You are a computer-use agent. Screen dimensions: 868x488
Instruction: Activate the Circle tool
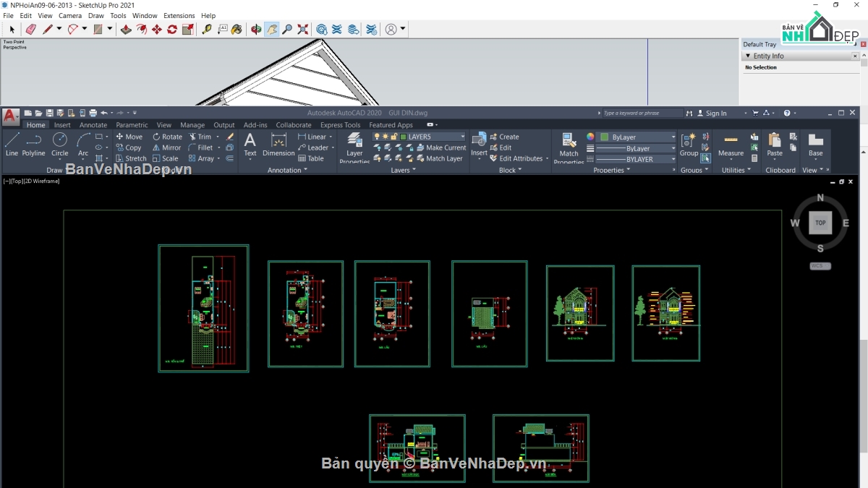59,142
